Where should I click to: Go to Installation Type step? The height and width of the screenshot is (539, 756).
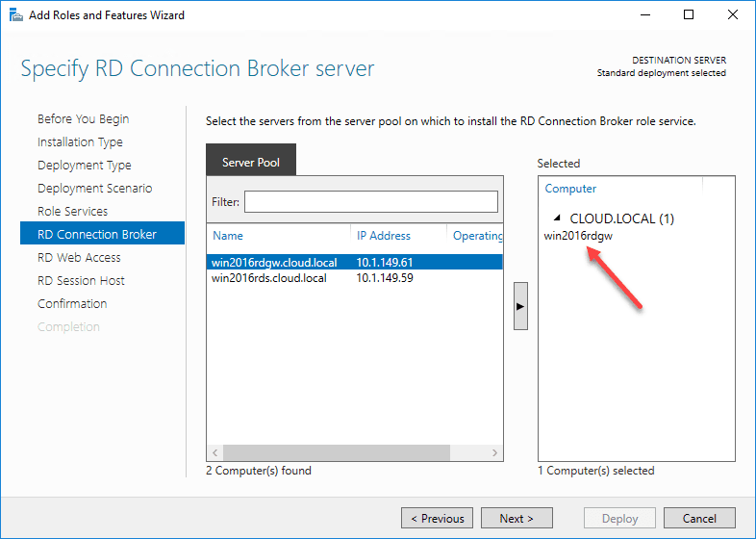point(80,141)
